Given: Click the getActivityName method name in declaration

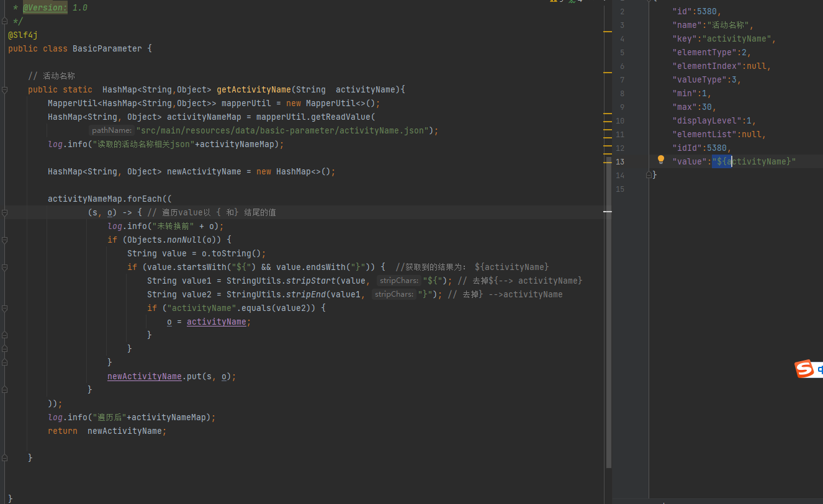Looking at the screenshot, I should pos(254,89).
